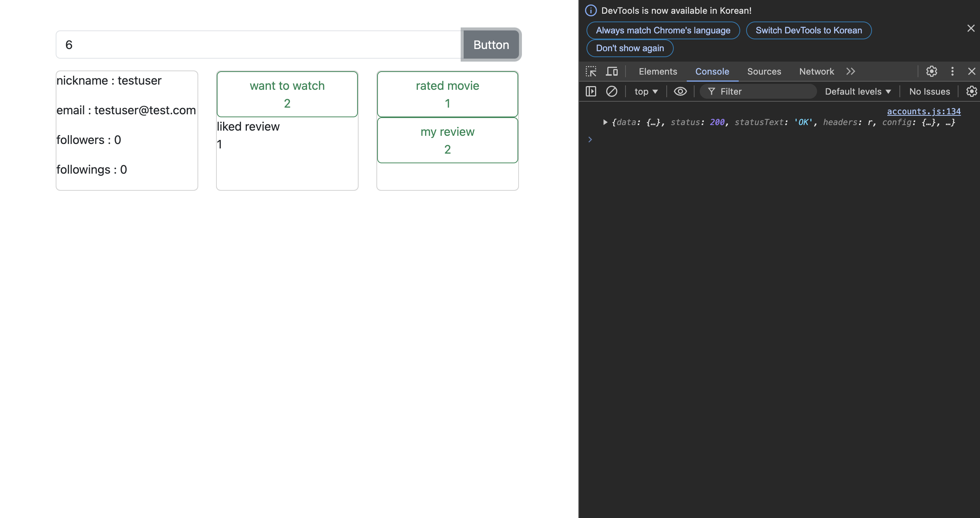This screenshot has height=518, width=980.
Task: Click the my review button
Action: (447, 140)
